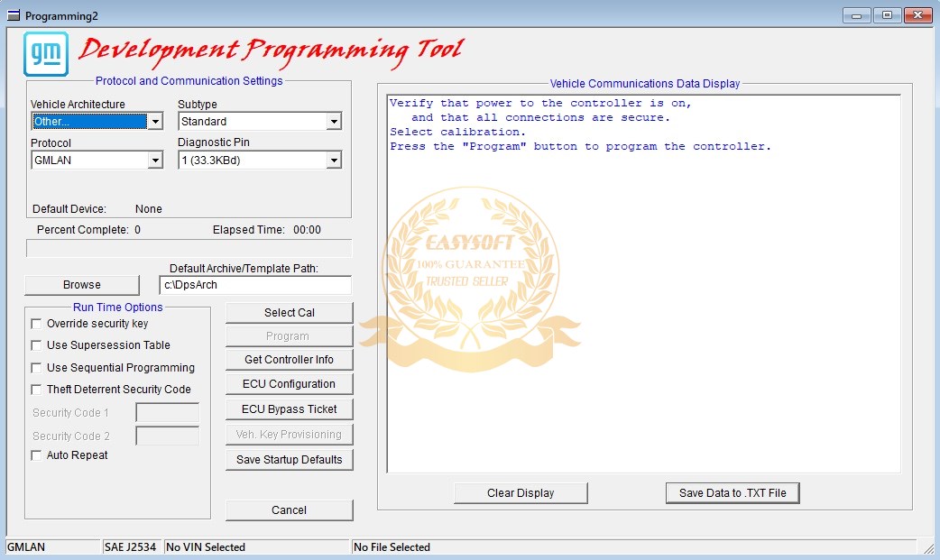The image size is (940, 560).
Task: Expand the Diagnostic Pin dropdown
Action: tap(334, 161)
